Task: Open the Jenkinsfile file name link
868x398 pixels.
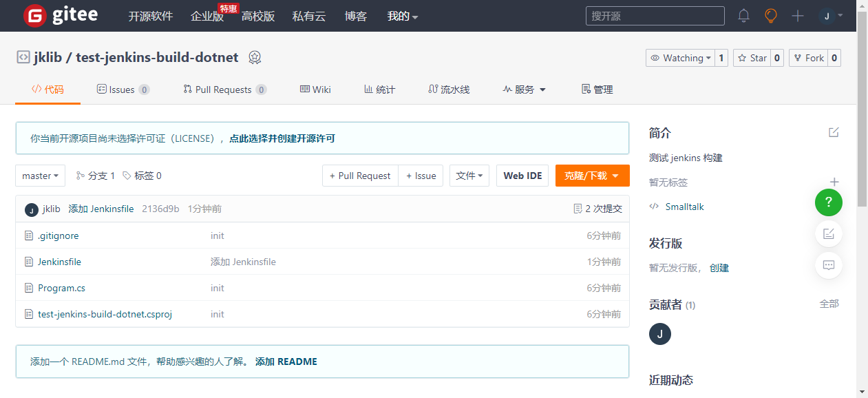Action: coord(59,262)
